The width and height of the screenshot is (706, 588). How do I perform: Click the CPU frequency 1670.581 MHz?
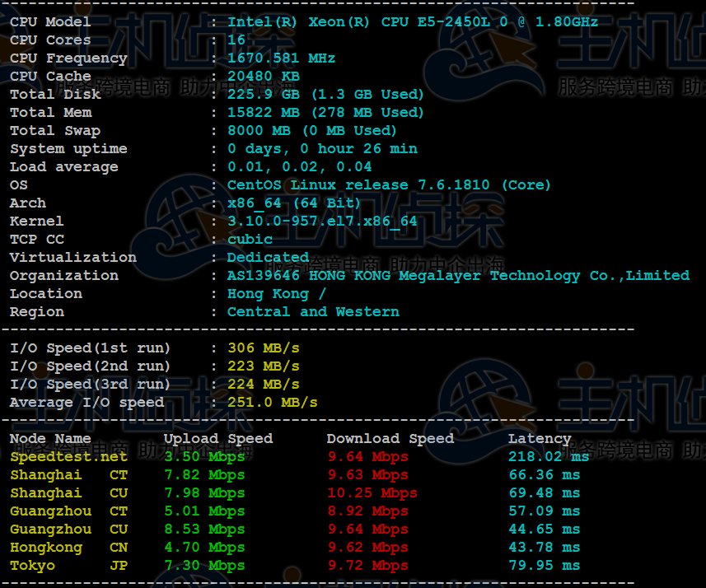[282, 58]
